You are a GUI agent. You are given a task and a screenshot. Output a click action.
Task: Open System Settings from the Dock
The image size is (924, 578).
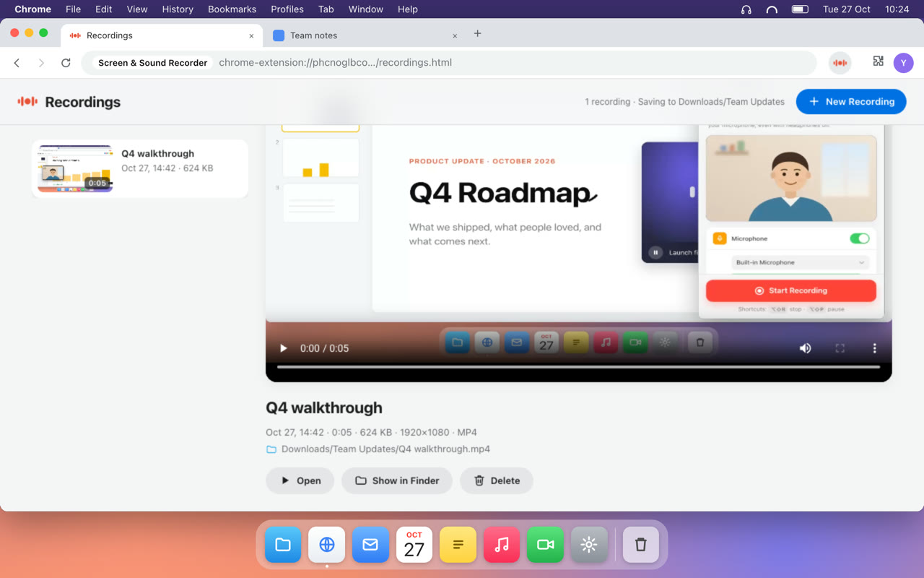click(x=589, y=545)
